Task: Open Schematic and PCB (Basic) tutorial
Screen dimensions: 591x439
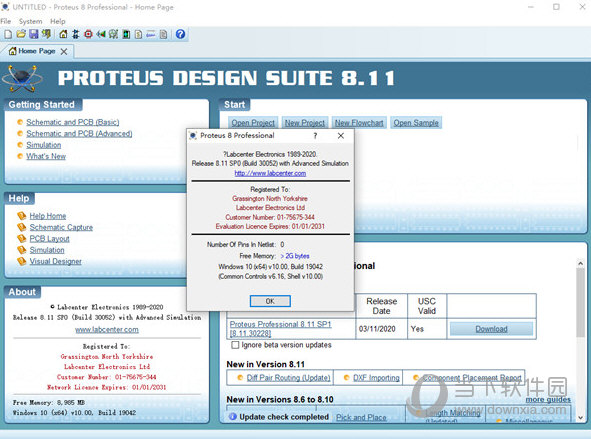Action: pyautogui.click(x=72, y=122)
